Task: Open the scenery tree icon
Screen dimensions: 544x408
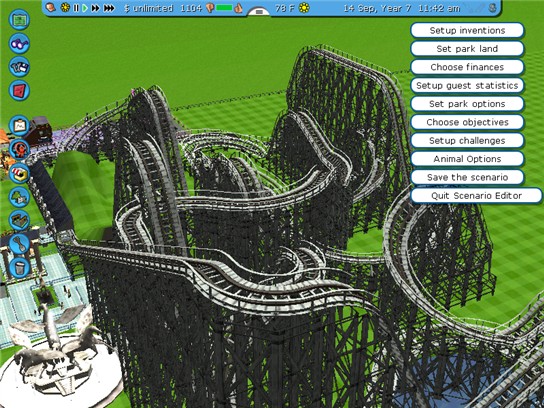Action: [19, 197]
